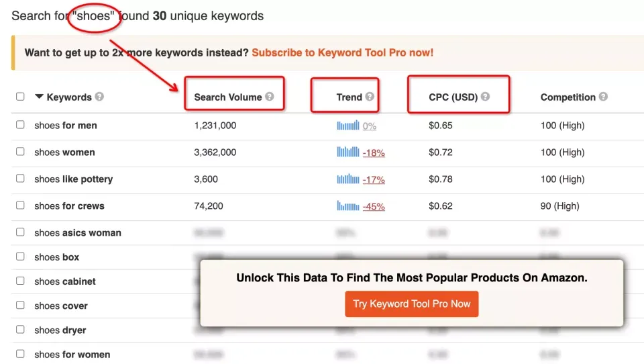The width and height of the screenshot is (644, 364).
Task: Click help icon beside Search Volume
Action: (x=269, y=97)
